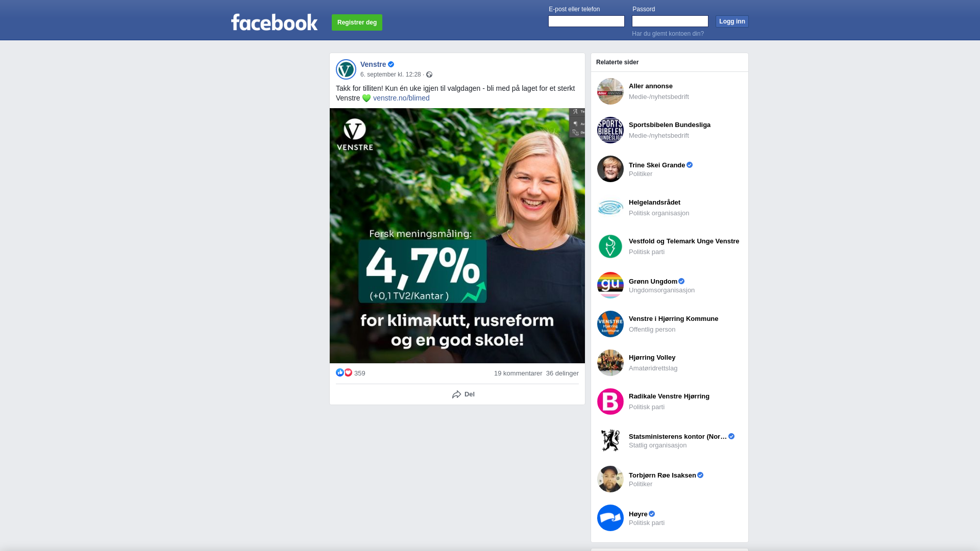The height and width of the screenshot is (551, 980).
Task: Click the Logg inn button
Action: [x=732, y=21]
